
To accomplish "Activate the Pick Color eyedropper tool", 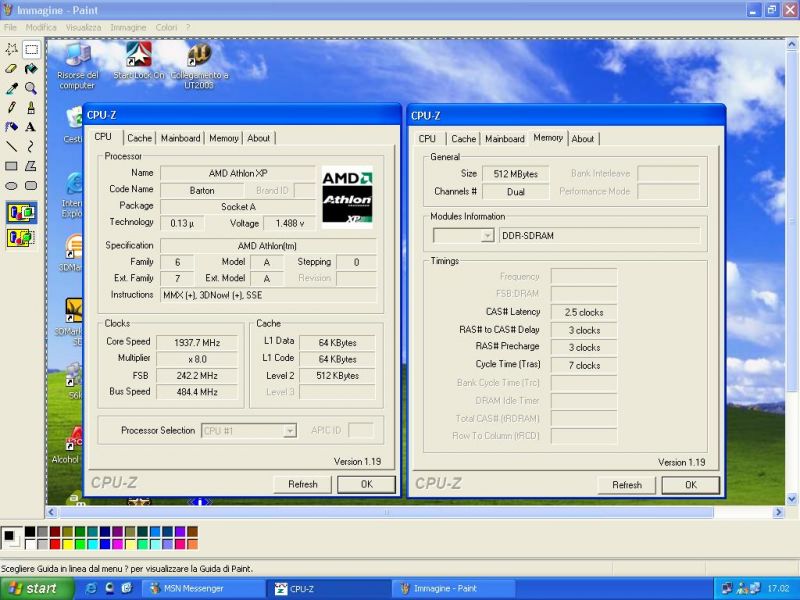I will [x=11, y=88].
